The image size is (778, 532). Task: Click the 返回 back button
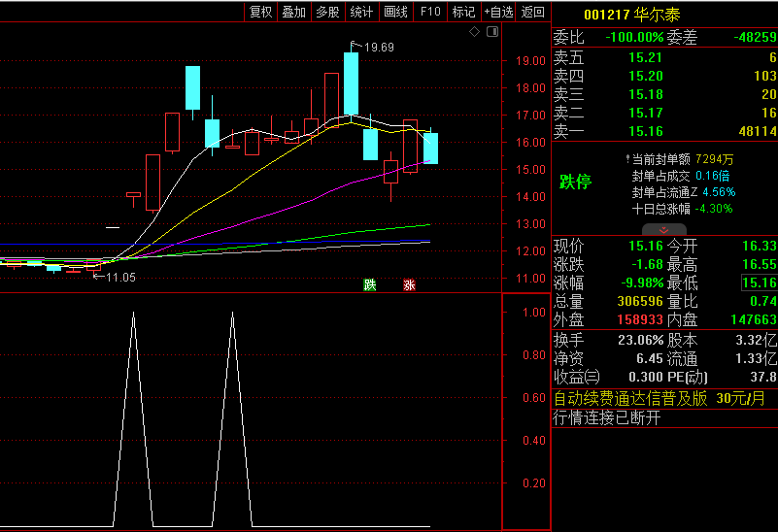533,12
